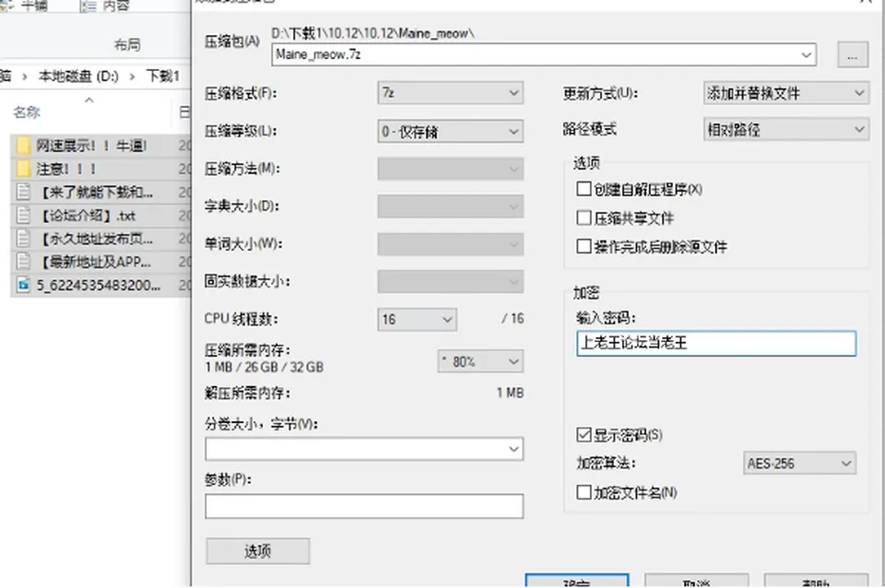Sort files by the 名称 column header
Screen dimensions: 885x588
click(x=27, y=112)
